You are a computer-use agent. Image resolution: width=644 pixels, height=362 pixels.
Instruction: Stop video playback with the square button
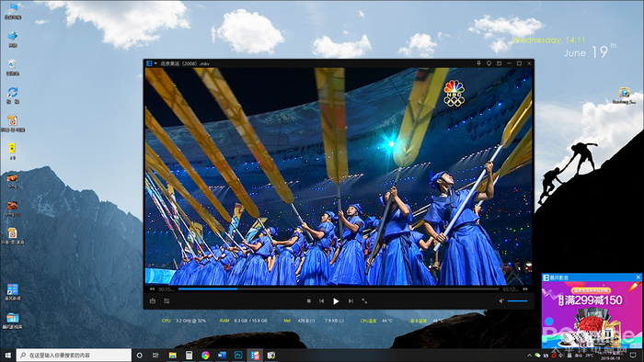309,301
